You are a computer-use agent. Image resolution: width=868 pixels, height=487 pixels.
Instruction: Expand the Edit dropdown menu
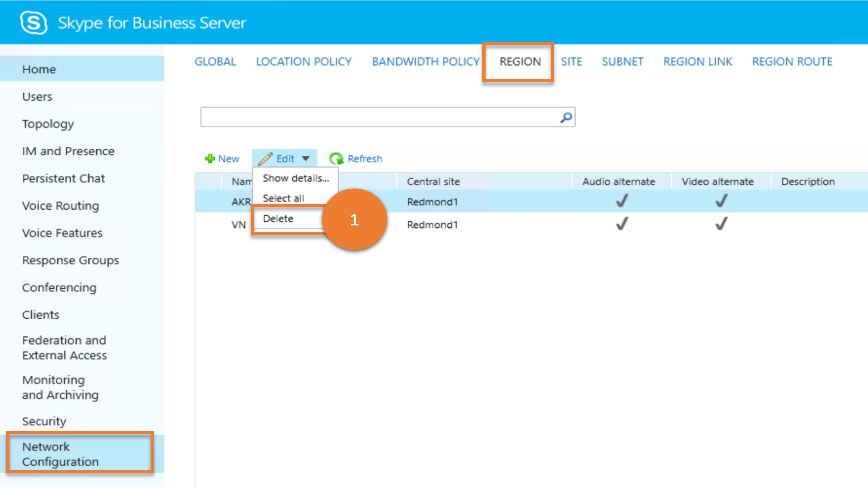285,158
